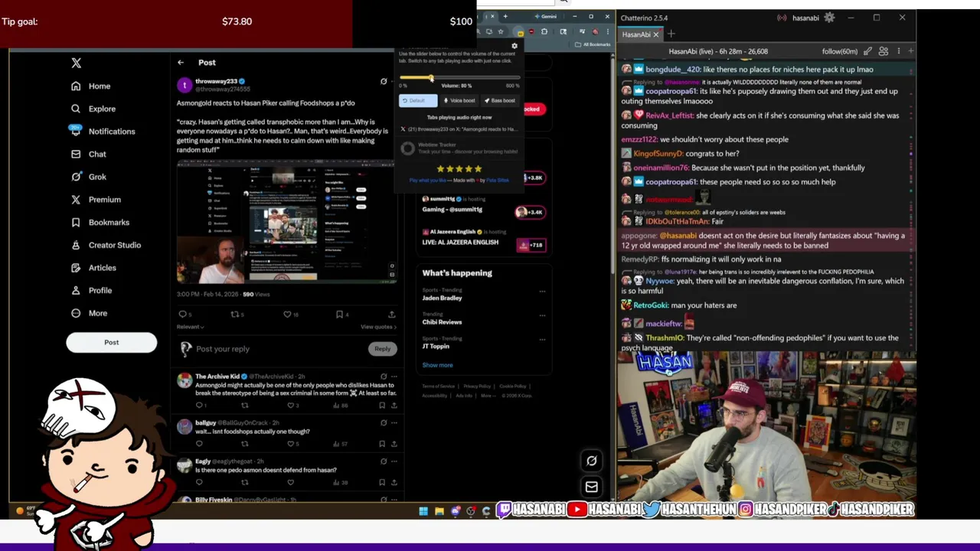Open The Archive Kid's reply options menu
Screen dimensions: 980x551
(x=394, y=377)
